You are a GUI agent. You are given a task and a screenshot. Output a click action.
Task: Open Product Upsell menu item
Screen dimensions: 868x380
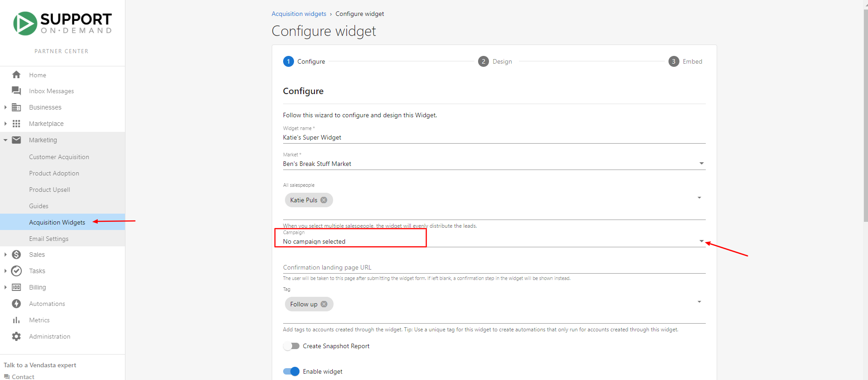coord(50,190)
